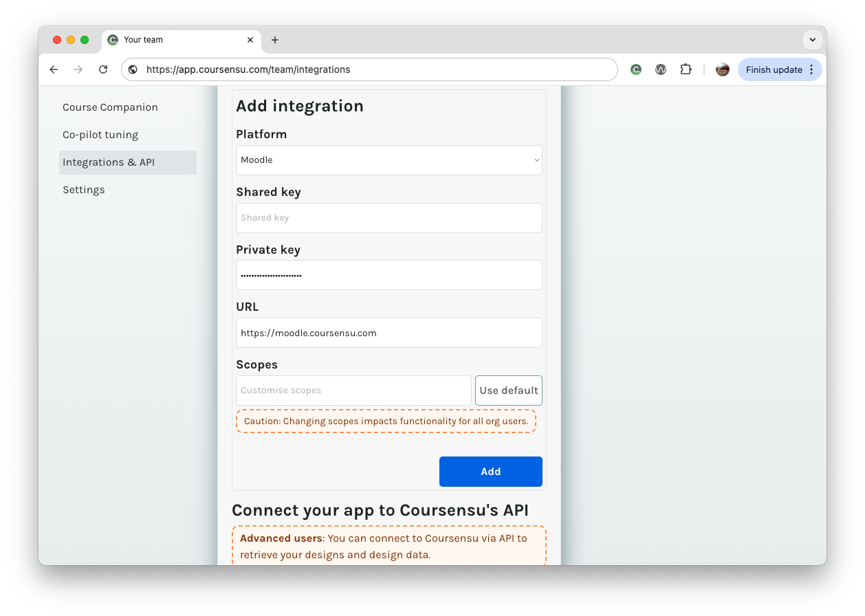Click the URL field with moodle.coursensu.com
Image resolution: width=865 pixels, height=616 pixels.
pyautogui.click(x=389, y=333)
